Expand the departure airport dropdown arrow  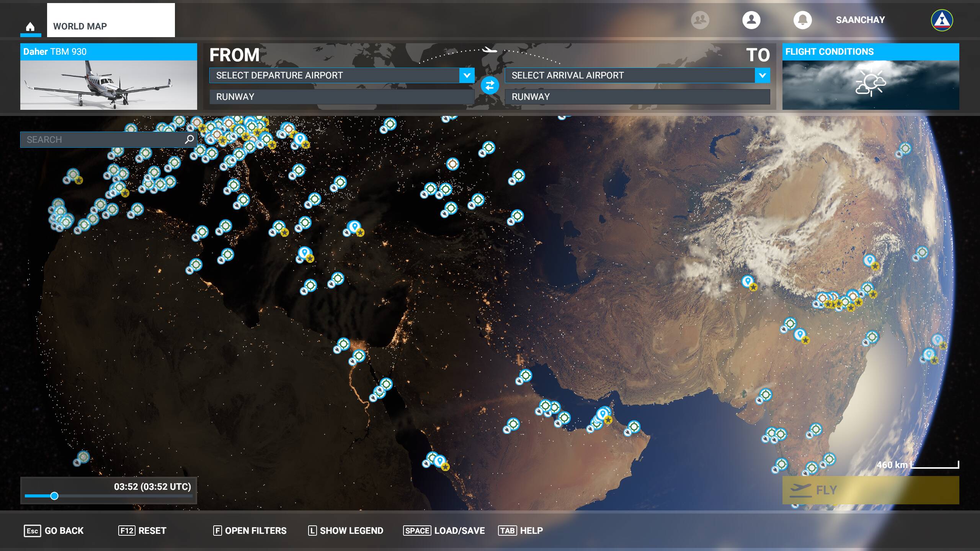[467, 75]
